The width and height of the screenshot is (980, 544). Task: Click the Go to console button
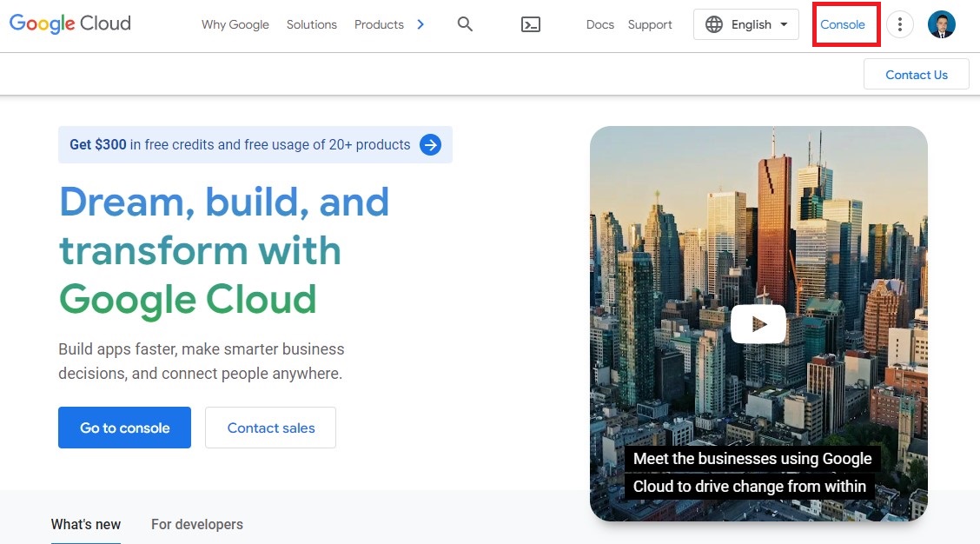click(124, 428)
